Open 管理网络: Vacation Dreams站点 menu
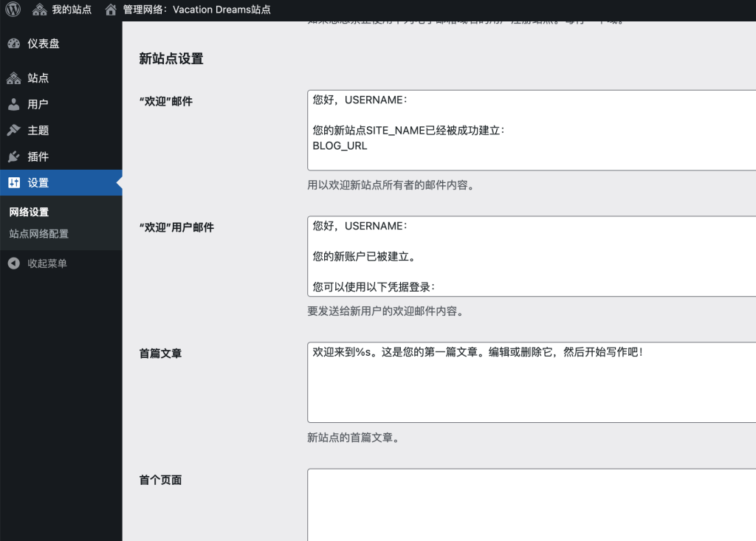The height and width of the screenshot is (541, 756). pyautogui.click(x=196, y=10)
